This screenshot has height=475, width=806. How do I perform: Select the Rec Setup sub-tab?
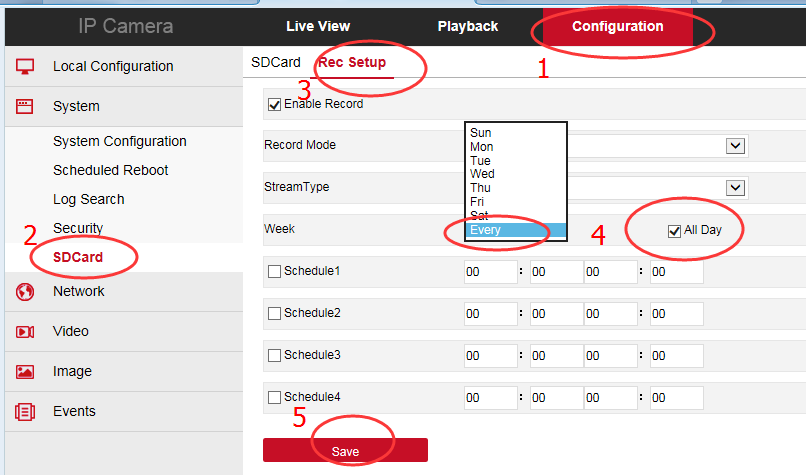(x=352, y=63)
